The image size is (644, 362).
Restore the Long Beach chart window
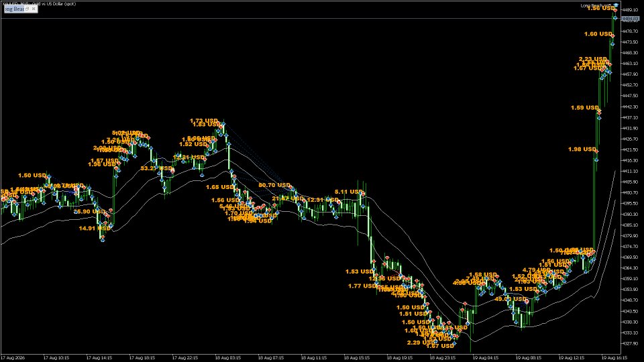28,9
